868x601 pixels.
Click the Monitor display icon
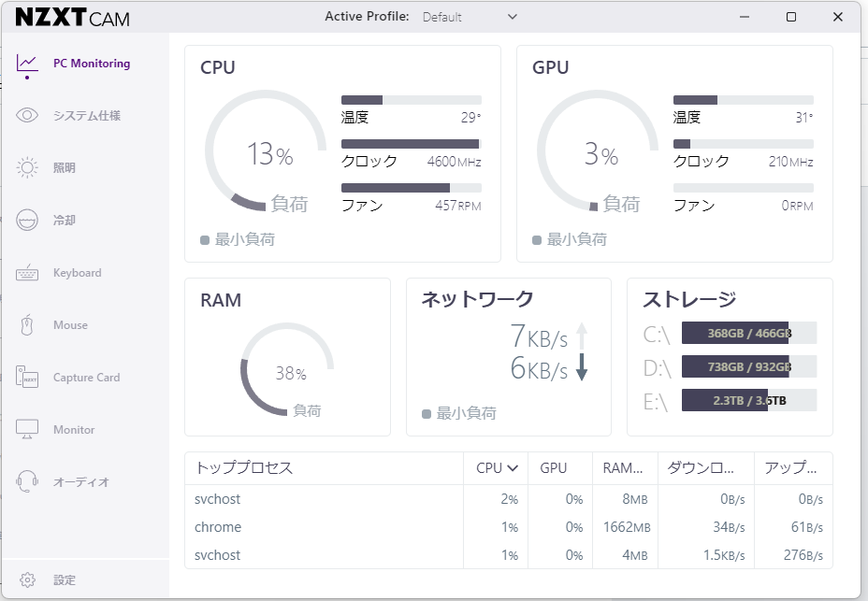pos(27,429)
